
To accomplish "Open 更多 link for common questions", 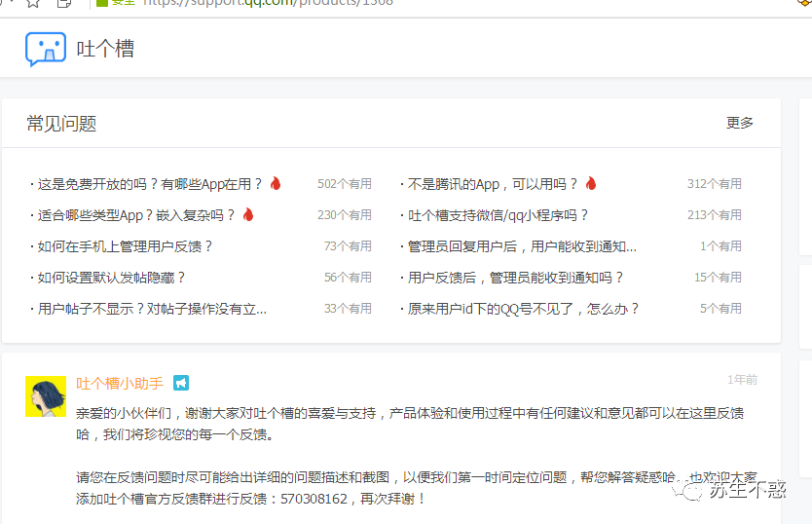I will click(740, 123).
